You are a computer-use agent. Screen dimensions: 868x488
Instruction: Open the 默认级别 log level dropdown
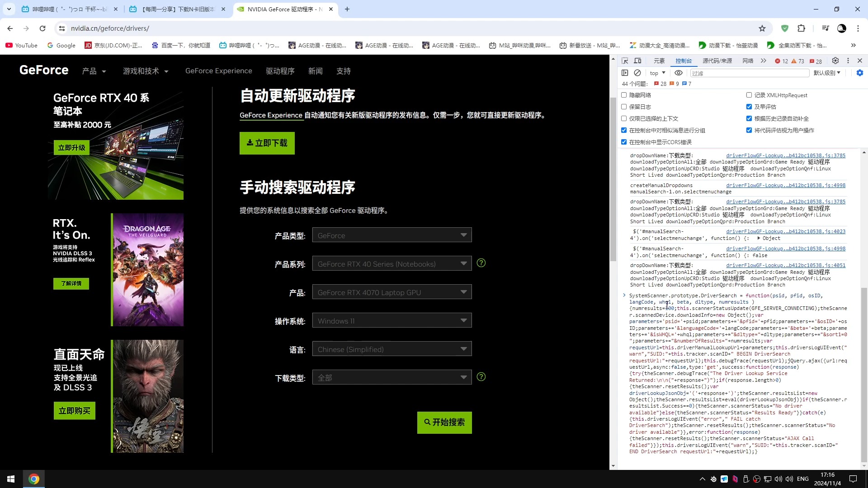[x=827, y=73]
